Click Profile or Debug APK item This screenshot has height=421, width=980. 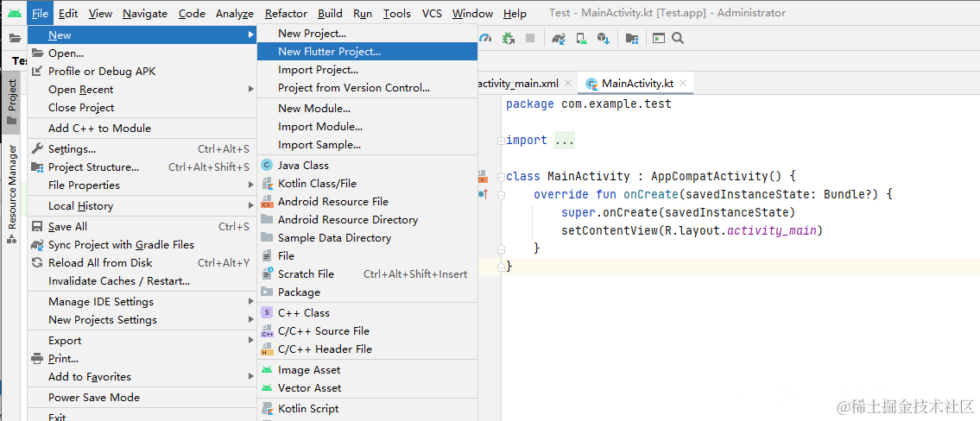pos(142,72)
